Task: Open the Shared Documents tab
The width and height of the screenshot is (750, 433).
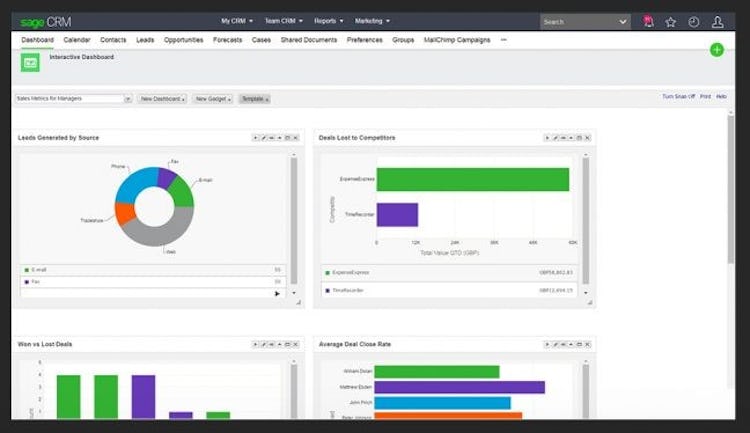Action: (x=309, y=40)
